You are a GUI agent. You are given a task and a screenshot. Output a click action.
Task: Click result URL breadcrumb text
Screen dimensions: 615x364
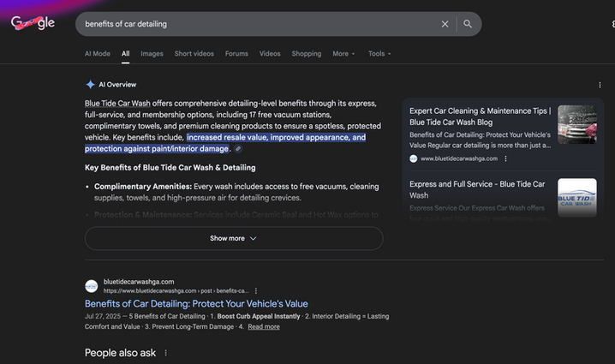point(176,290)
